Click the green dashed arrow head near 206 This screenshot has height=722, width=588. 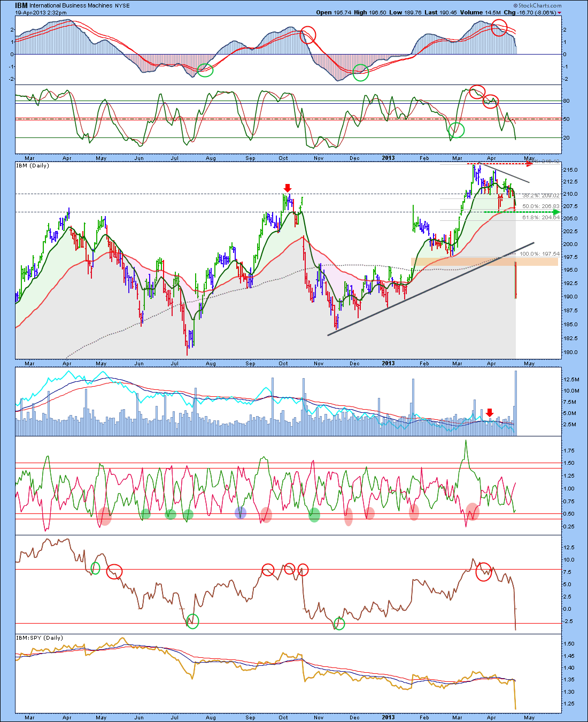click(556, 212)
